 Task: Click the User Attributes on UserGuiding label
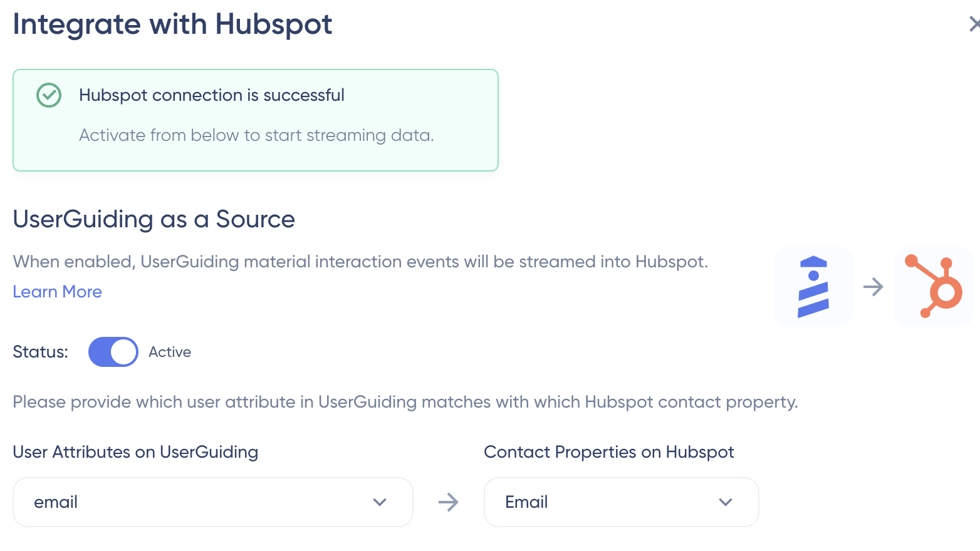tap(135, 452)
